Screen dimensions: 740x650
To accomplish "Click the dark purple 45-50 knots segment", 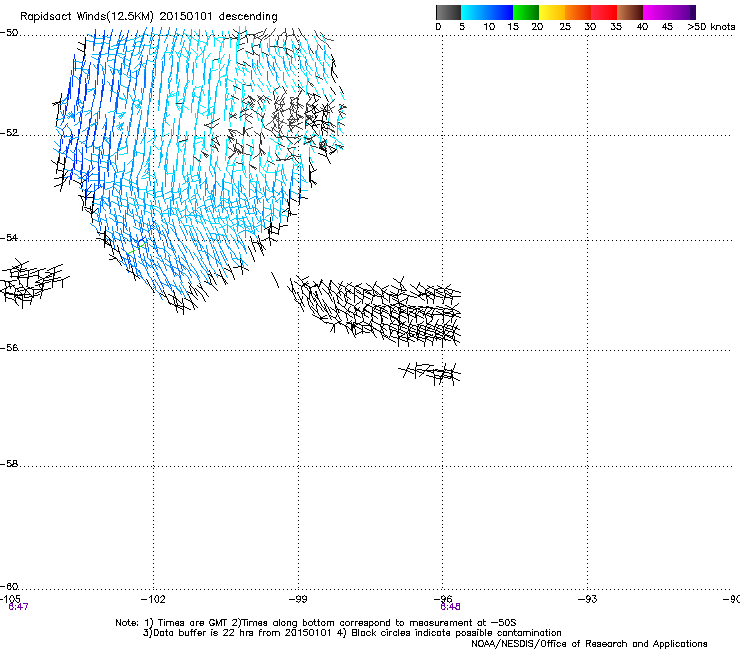I will 682,12.
